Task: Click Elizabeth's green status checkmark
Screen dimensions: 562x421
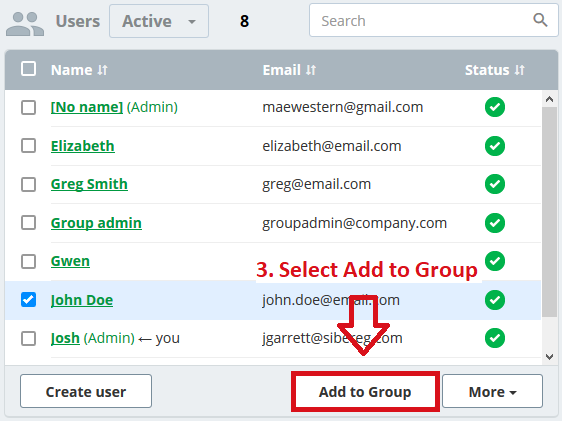Action: click(495, 146)
